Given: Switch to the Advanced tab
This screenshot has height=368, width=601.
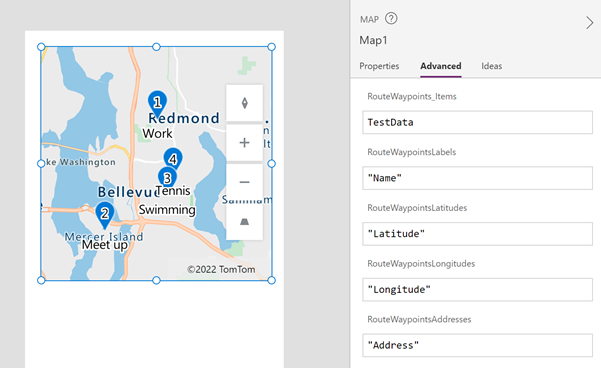Looking at the screenshot, I should click(x=441, y=66).
